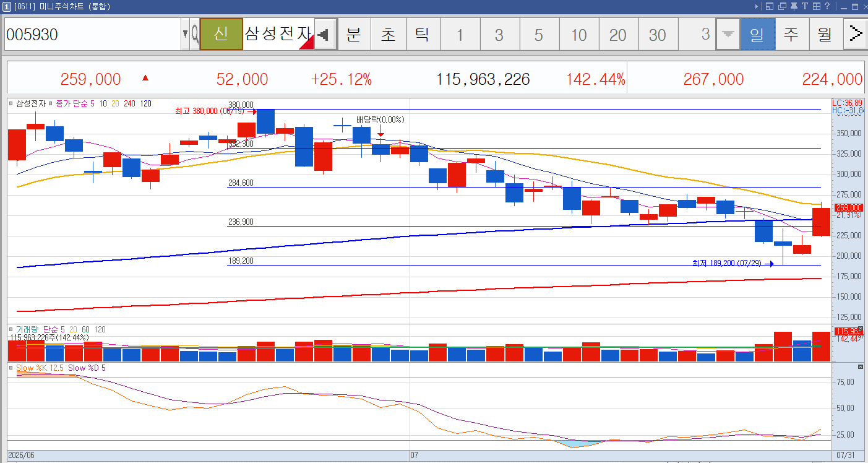Click the Slow %D 5 indicator label
Screen dimensions: 868x463
click(x=87, y=368)
